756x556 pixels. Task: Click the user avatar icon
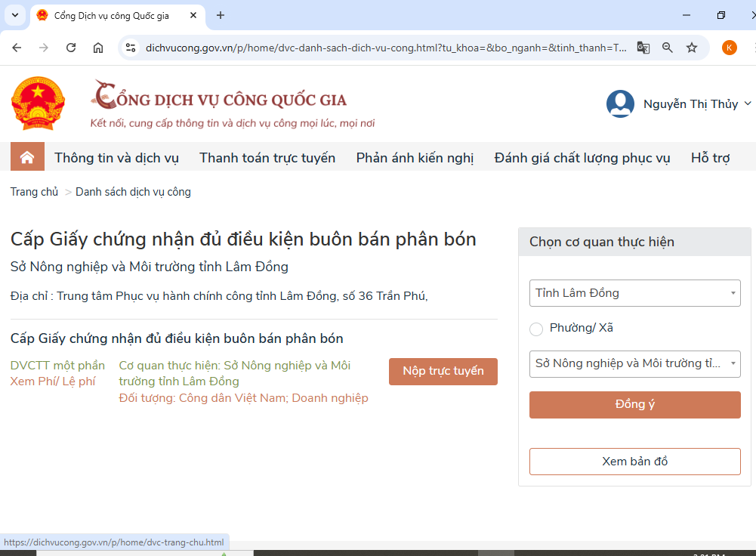(x=620, y=103)
